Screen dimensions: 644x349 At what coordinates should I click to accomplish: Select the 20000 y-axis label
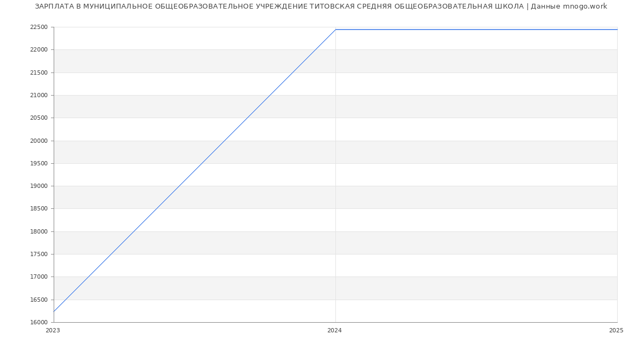click(39, 141)
